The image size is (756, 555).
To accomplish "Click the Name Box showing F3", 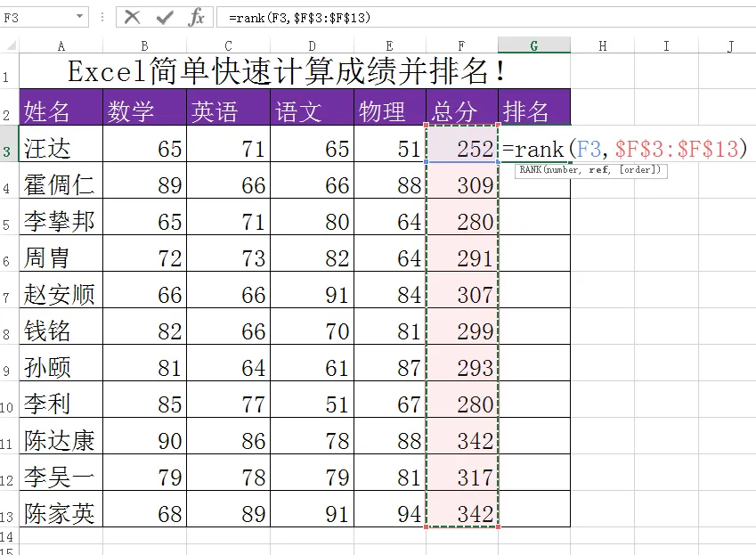I will pos(37,18).
